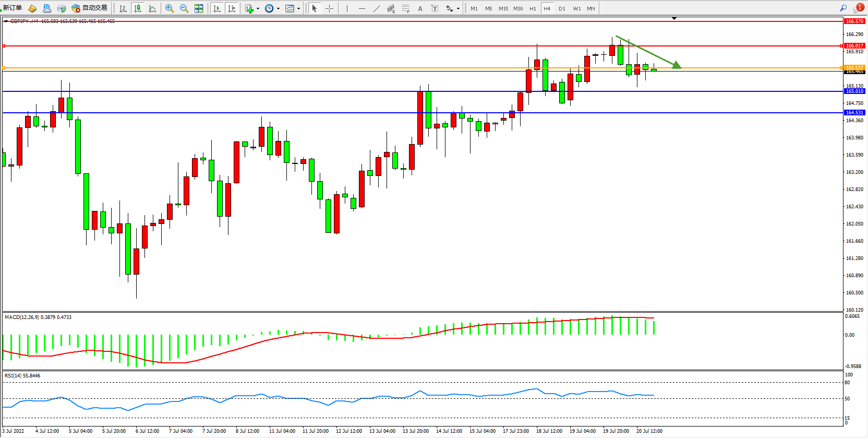
Task: Select the Trendline drawing tool
Action: (377, 8)
